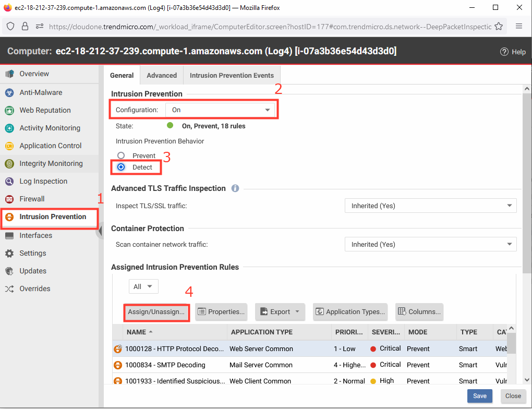Click the browser address bar URL
The width and height of the screenshot is (532, 409).
tap(270, 27)
